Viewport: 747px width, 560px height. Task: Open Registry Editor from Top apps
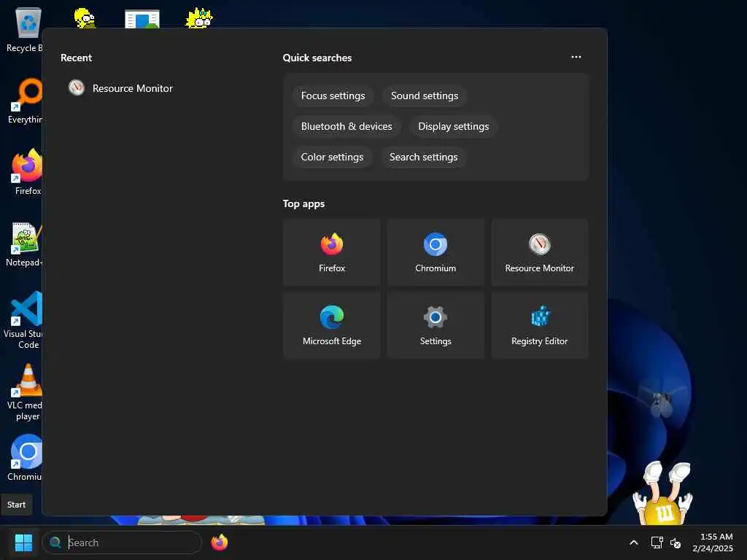click(539, 325)
